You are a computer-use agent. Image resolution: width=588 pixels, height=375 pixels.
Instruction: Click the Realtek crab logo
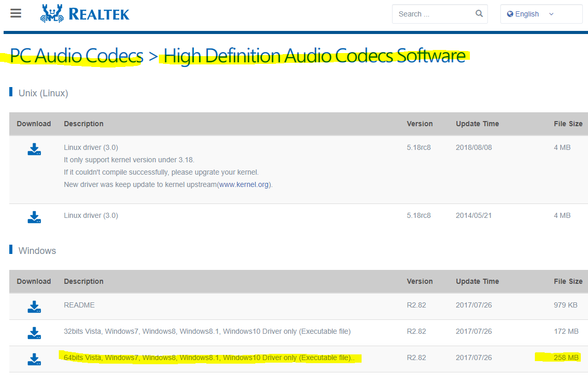52,13
